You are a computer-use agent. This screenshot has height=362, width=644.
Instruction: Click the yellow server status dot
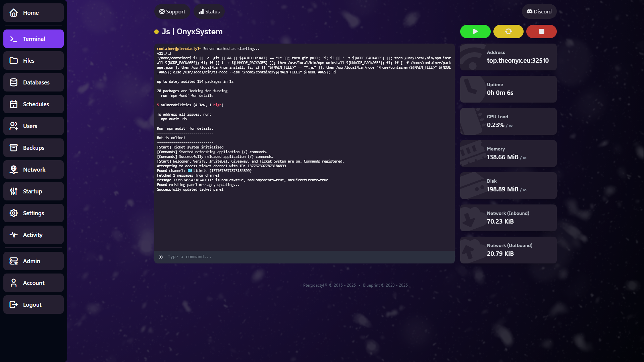[156, 32]
